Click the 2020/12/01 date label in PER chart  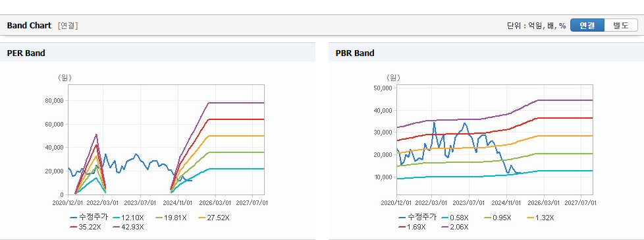pos(68,202)
